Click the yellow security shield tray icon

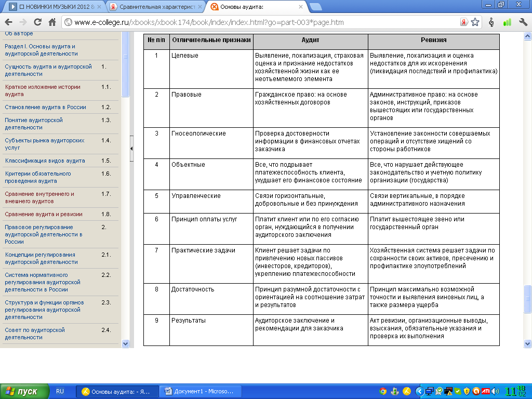467,391
